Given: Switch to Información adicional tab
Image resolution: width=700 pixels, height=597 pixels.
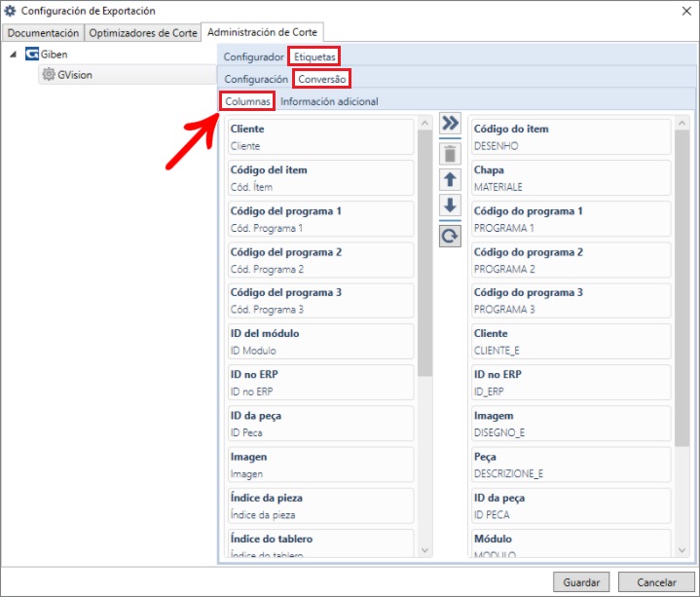Looking at the screenshot, I should [329, 101].
